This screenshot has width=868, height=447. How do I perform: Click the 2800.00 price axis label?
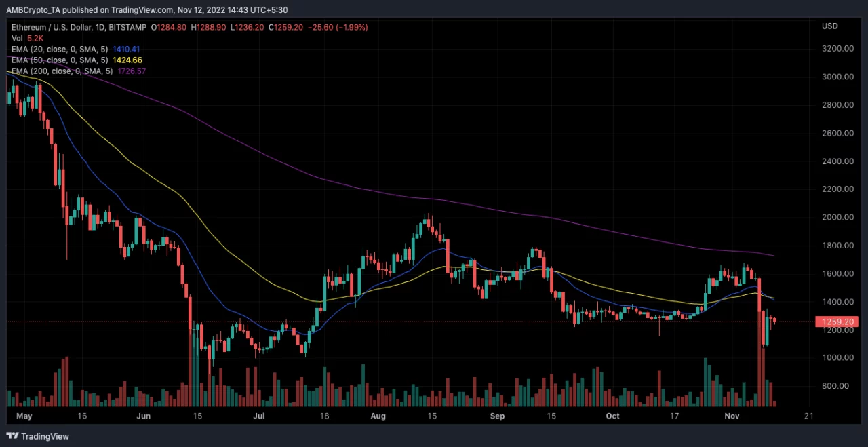(837, 105)
